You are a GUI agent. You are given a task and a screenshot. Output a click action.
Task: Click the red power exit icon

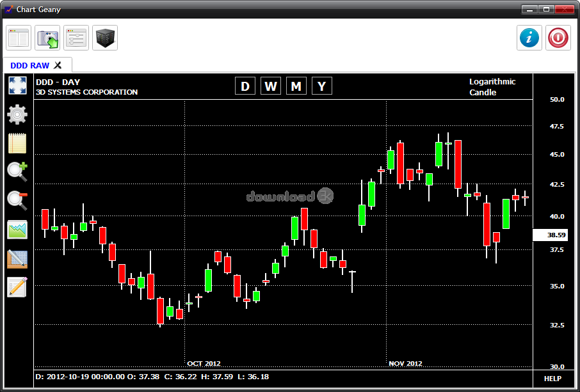(558, 38)
